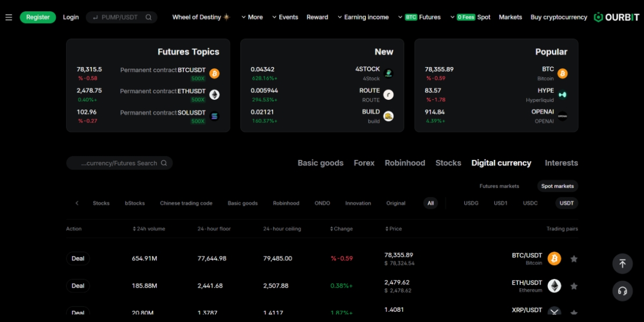This screenshot has height=322, width=644.
Task: Click the ETHUSDT ethereum coin icon
Action: tap(214, 95)
